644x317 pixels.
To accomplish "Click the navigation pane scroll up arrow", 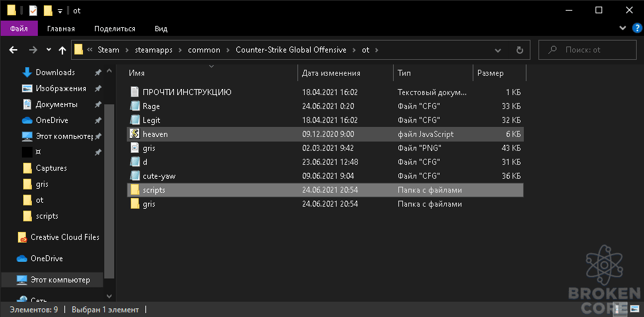I will 109,71.
